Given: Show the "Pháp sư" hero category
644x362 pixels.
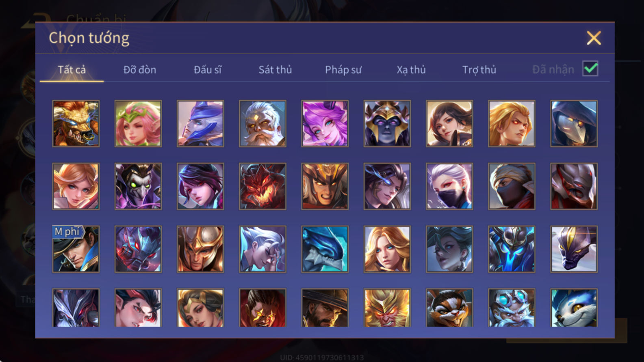Looking at the screenshot, I should tap(343, 70).
